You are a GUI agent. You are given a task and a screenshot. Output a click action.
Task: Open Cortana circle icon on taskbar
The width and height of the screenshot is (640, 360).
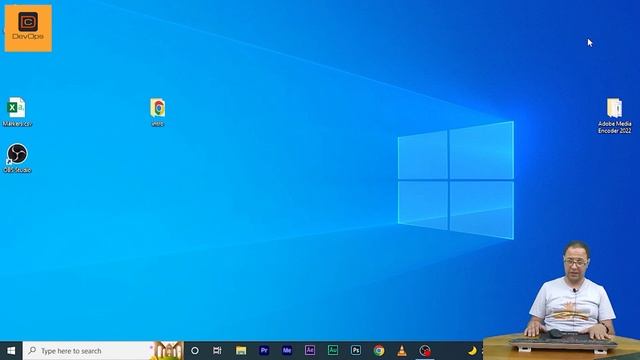point(195,351)
